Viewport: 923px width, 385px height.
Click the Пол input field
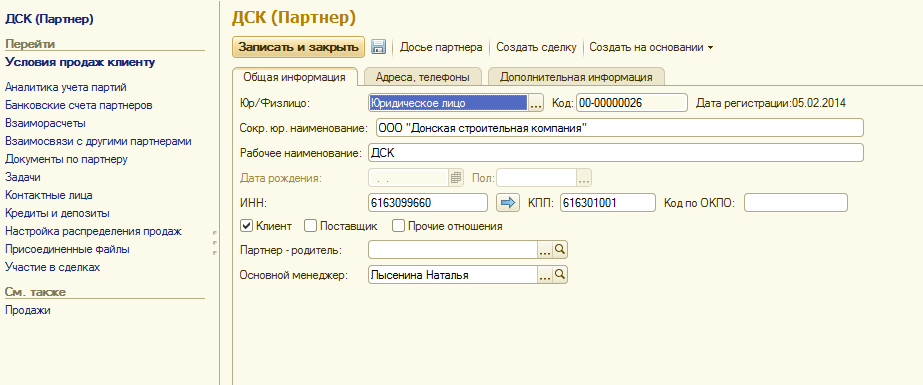pos(536,177)
